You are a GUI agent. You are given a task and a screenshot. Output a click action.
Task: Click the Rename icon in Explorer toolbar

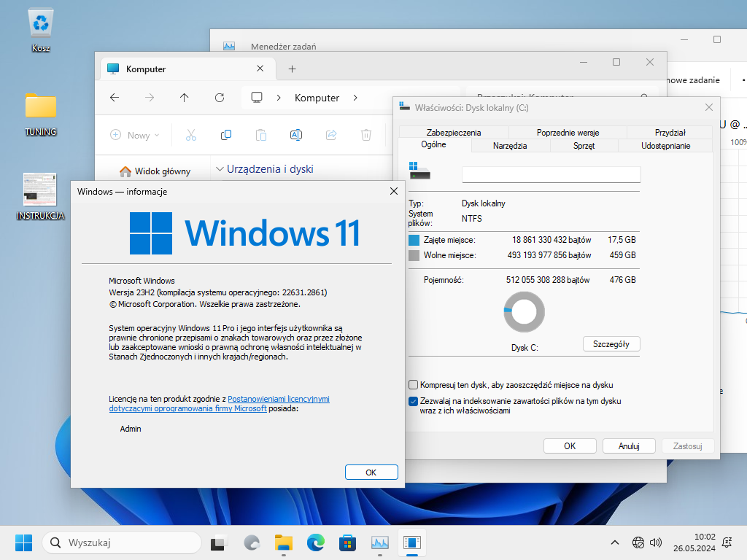(296, 135)
